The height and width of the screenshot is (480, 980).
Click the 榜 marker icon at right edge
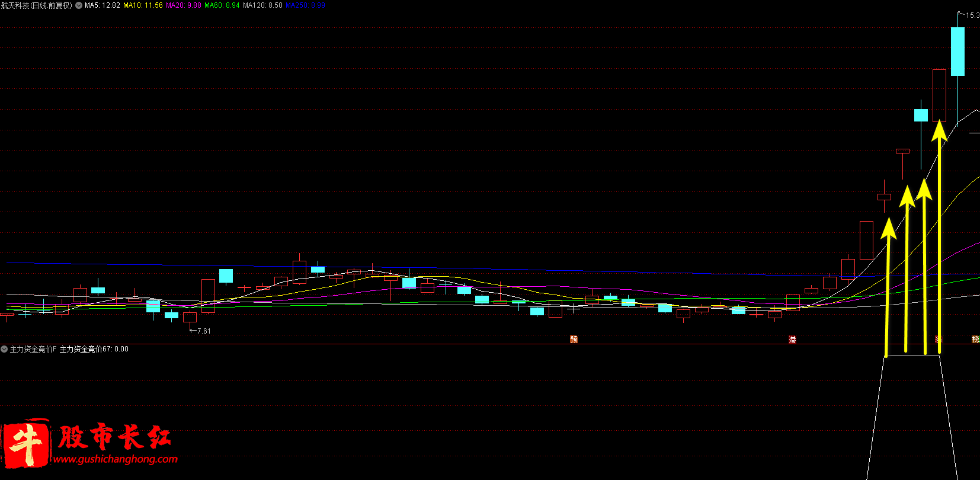tap(976, 340)
